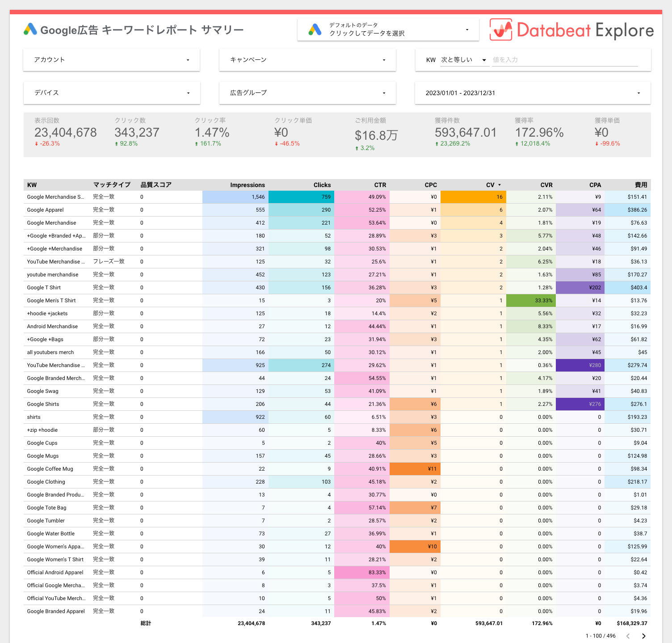Click the teal Clicks cell 759
Screen dimensions: 672x643
(301, 197)
